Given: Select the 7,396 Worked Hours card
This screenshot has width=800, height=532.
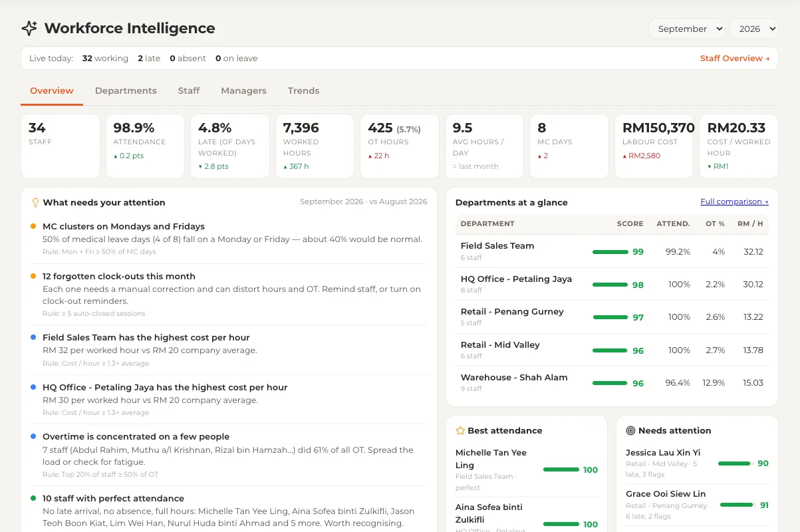Looking at the screenshot, I should 315,146.
